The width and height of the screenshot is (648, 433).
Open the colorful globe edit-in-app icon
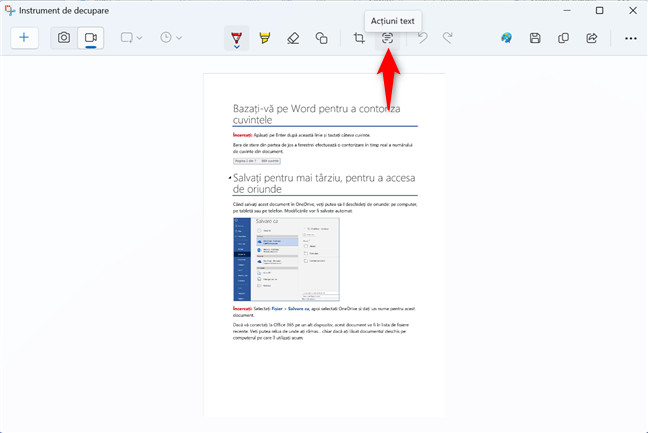pyautogui.click(x=507, y=38)
